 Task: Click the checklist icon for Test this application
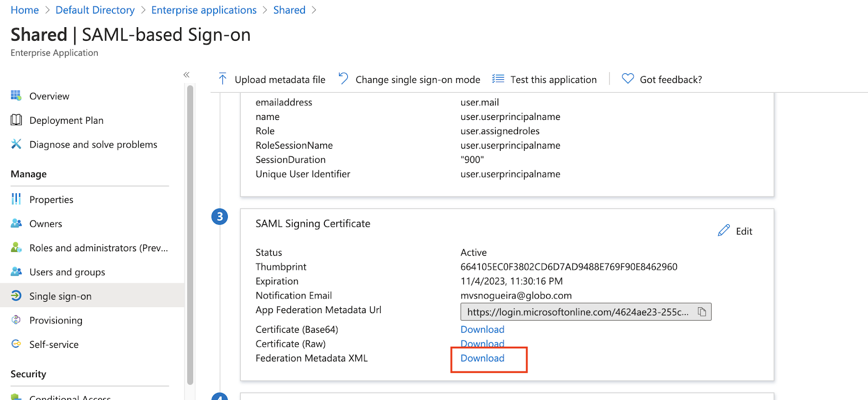498,79
